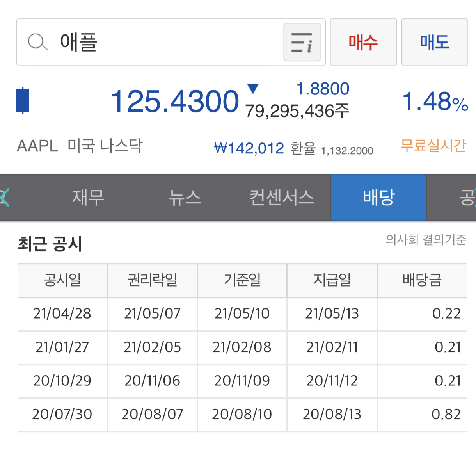Select payment date 20/08/13
Image resolution: width=476 pixels, height=463 pixels.
click(332, 414)
